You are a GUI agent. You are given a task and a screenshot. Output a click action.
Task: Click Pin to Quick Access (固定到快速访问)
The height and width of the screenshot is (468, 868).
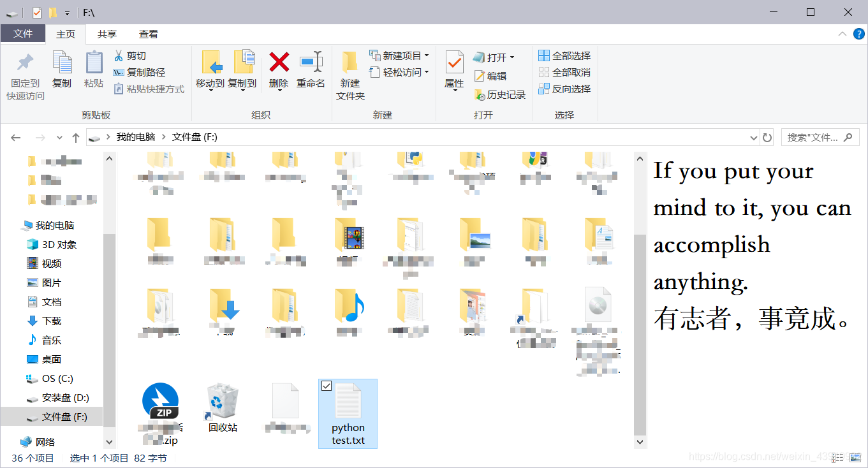pyautogui.click(x=26, y=76)
